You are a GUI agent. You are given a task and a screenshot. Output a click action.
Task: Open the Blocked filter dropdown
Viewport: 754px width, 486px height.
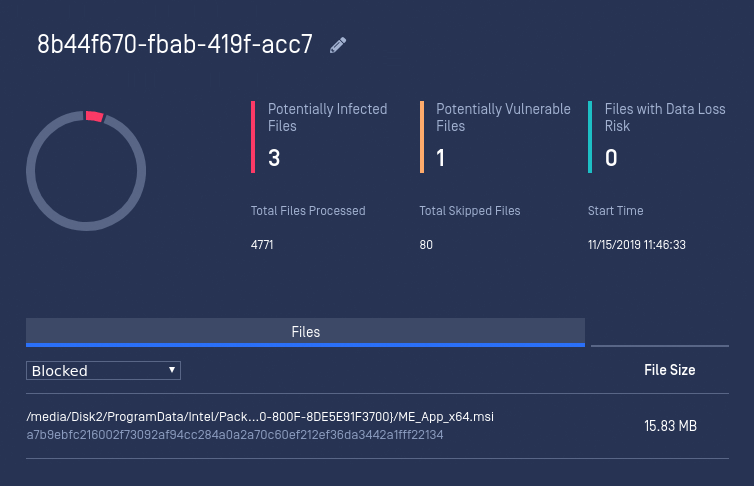coord(103,371)
